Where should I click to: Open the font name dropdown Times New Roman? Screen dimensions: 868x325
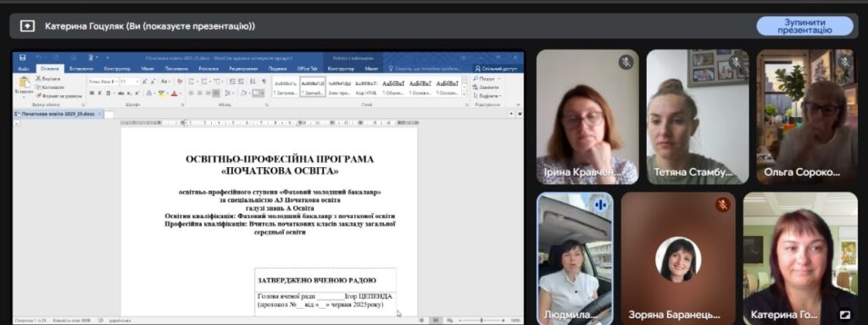[103, 81]
